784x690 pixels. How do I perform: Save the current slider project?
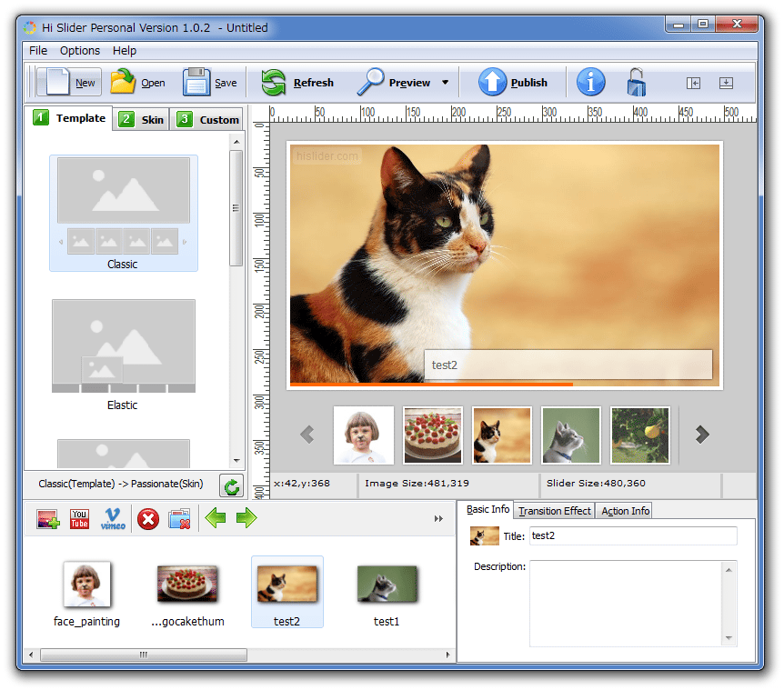pyautogui.click(x=210, y=83)
